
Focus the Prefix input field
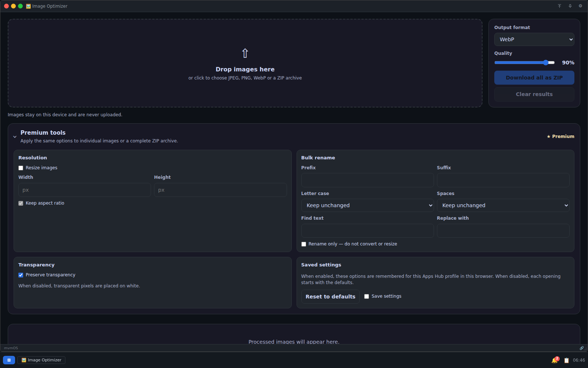click(x=367, y=180)
